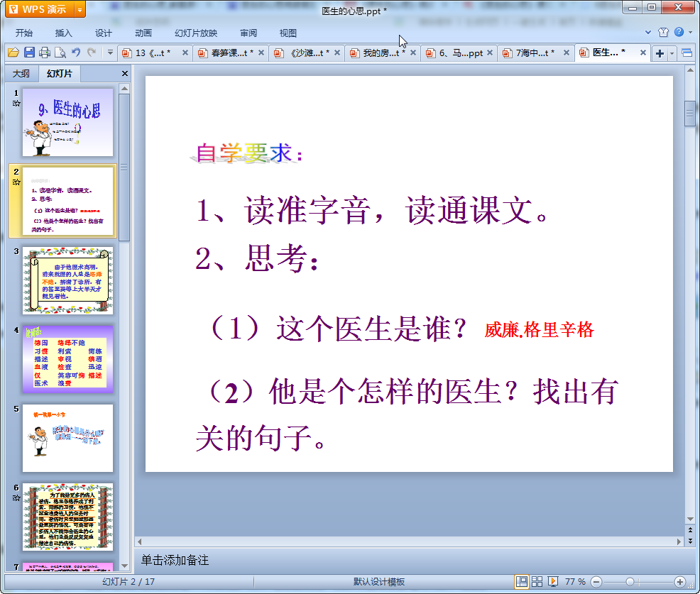This screenshot has width=700, height=594.
Task: Close the 春笋课...t document tab
Action: tap(261, 53)
